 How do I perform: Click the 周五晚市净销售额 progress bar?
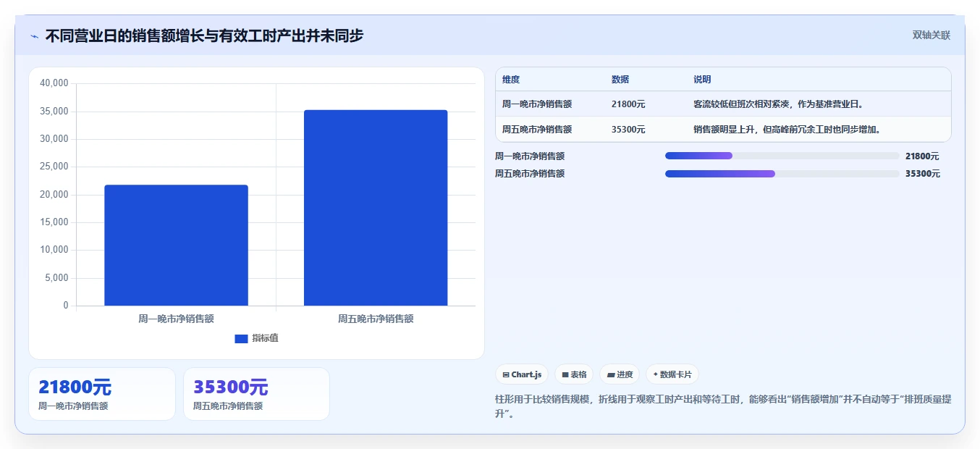pos(782,174)
